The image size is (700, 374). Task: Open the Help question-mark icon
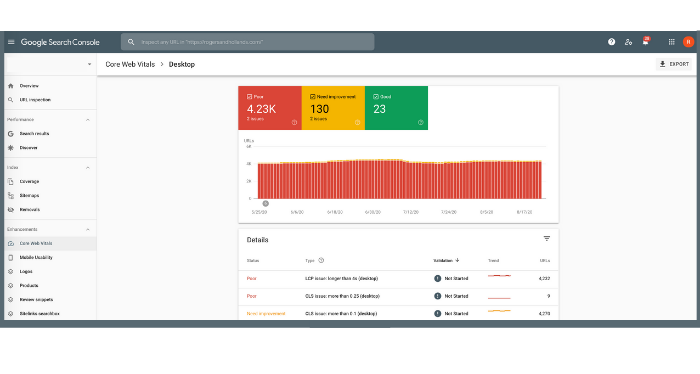coord(612,42)
